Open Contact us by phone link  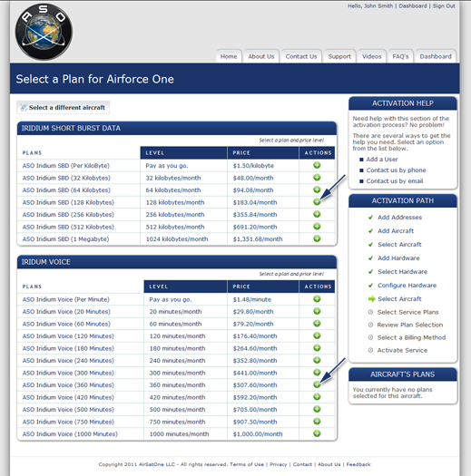tap(396, 170)
